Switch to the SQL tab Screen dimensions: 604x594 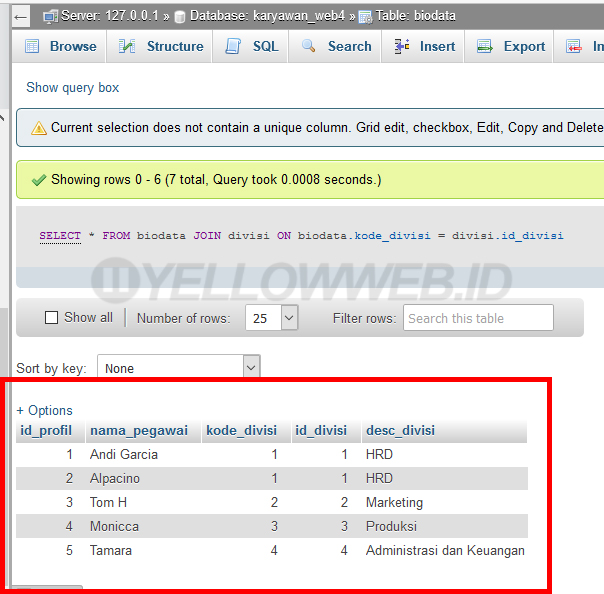pos(265,46)
